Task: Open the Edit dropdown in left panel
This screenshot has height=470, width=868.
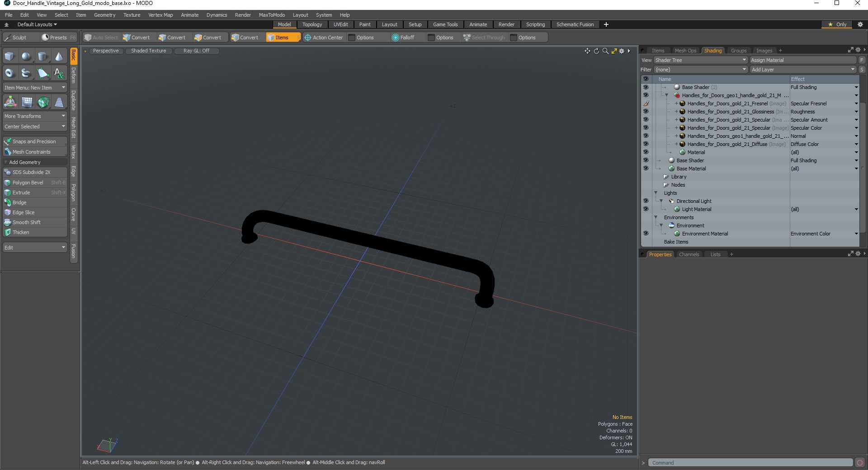Action: pyautogui.click(x=35, y=248)
